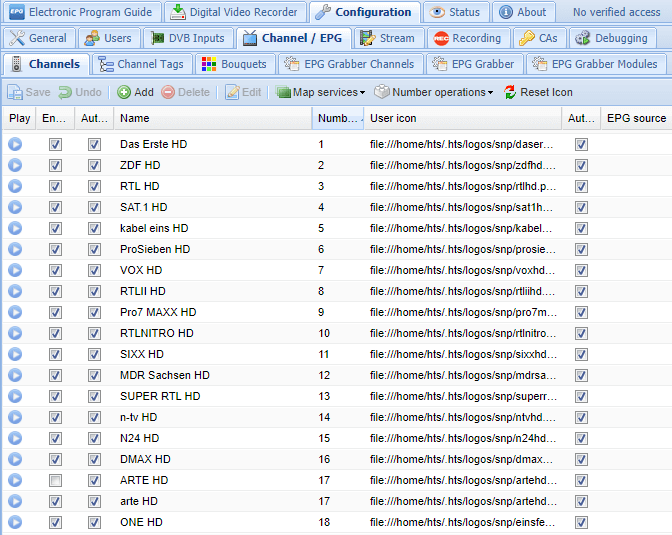The image size is (672, 535).
Task: Click the Recording configuration tab
Action: tap(467, 38)
